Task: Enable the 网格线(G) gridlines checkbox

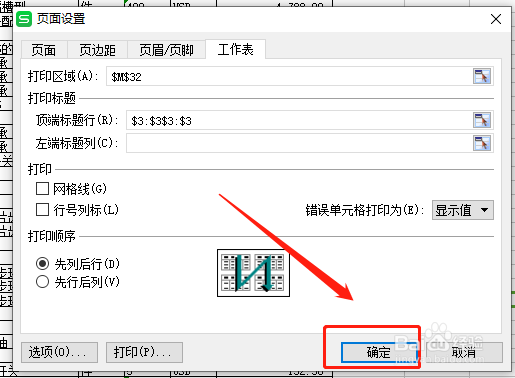Action: [42, 189]
